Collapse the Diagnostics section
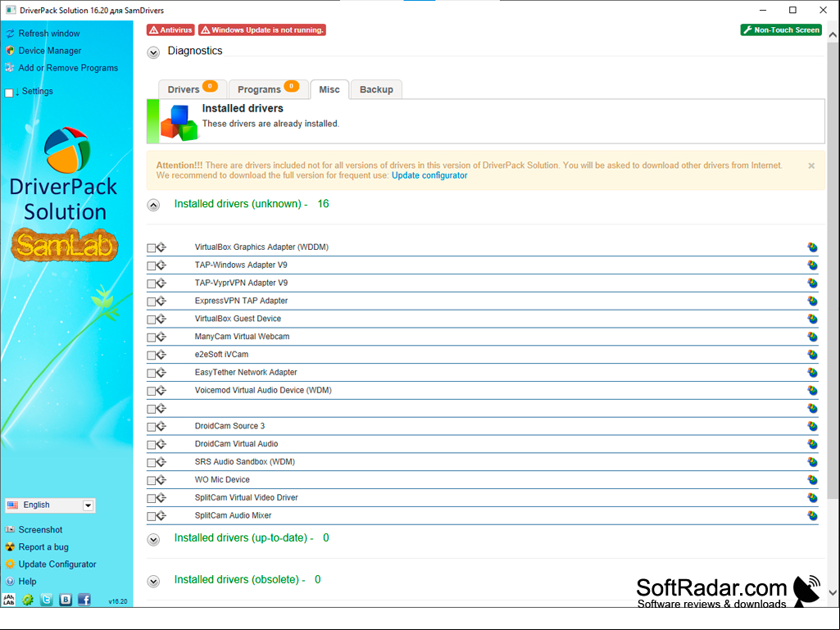 153,52
